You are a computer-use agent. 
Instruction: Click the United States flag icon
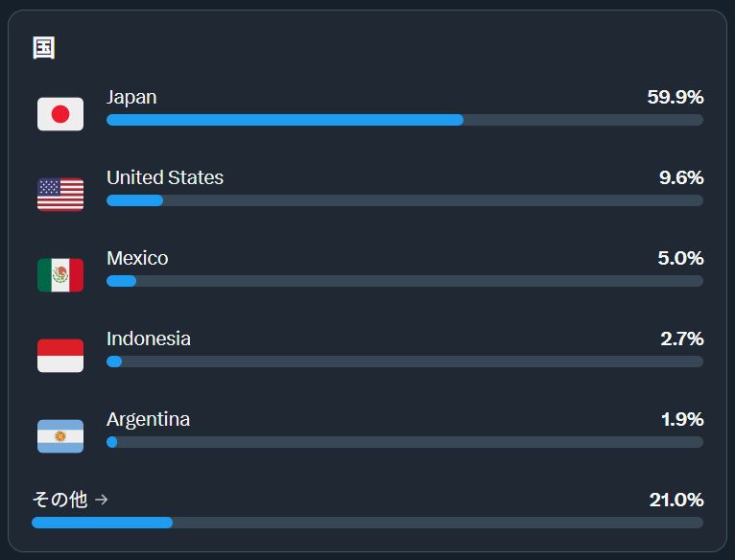tap(60, 195)
